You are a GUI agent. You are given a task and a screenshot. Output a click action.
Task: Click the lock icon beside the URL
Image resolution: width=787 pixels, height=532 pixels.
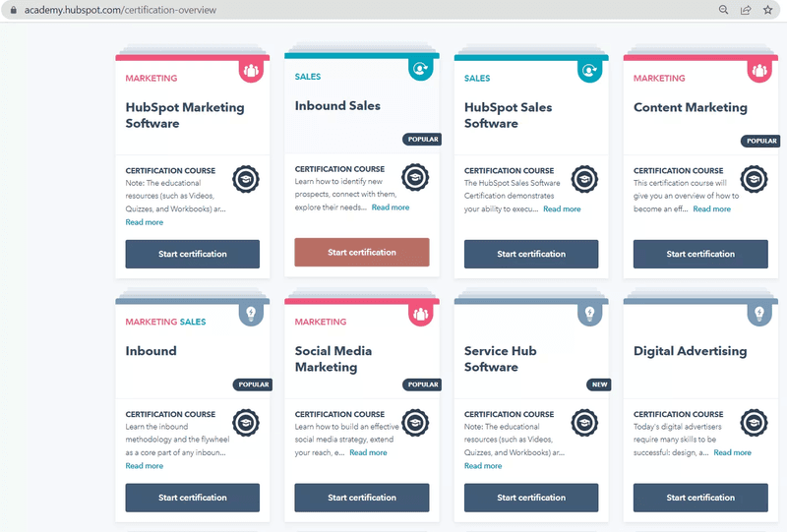pyautogui.click(x=14, y=10)
